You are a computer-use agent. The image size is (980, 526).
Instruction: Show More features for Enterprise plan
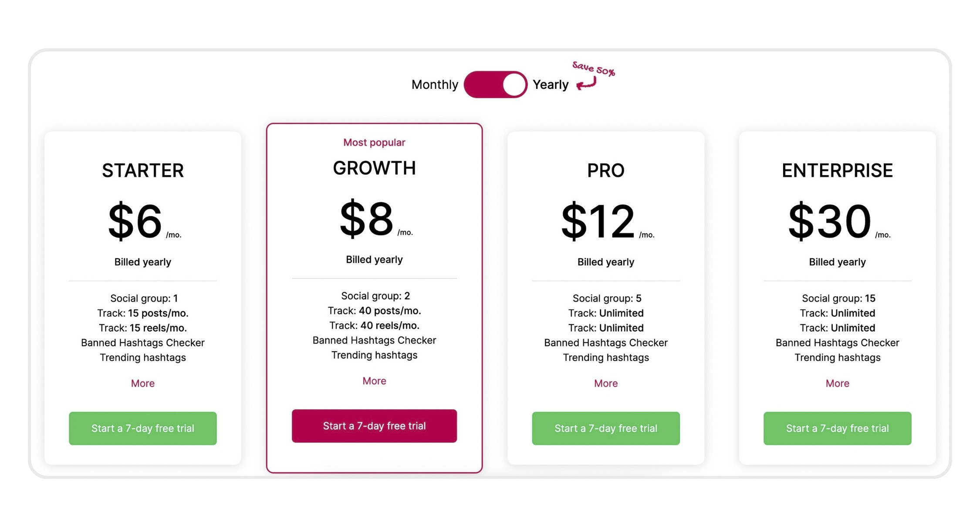click(837, 383)
